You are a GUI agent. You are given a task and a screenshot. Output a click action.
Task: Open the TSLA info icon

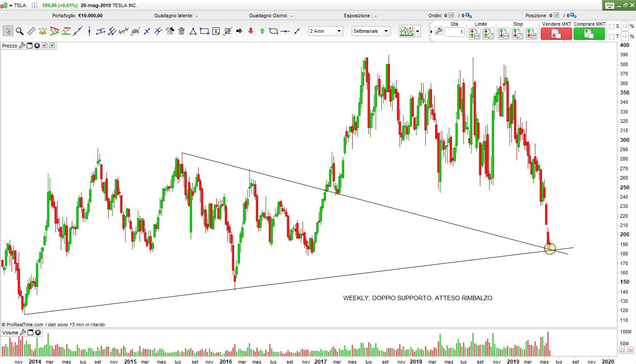[x=35, y=5]
